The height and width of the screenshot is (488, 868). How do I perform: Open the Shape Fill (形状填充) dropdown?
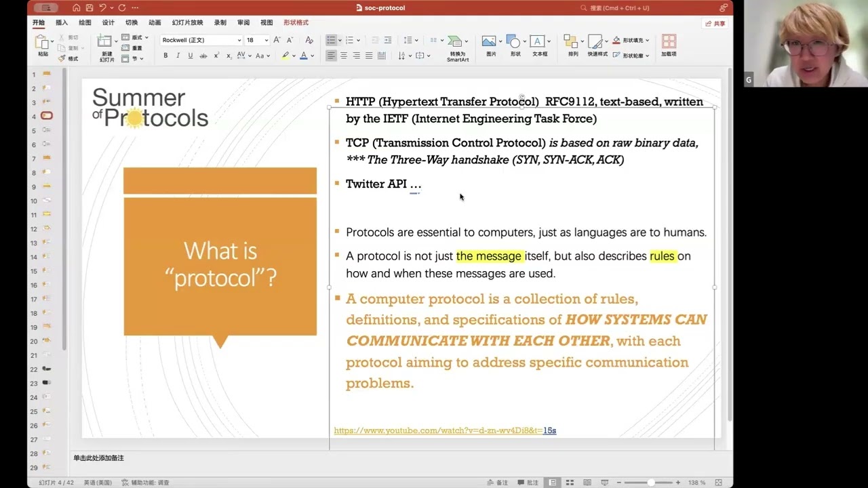[x=648, y=40]
